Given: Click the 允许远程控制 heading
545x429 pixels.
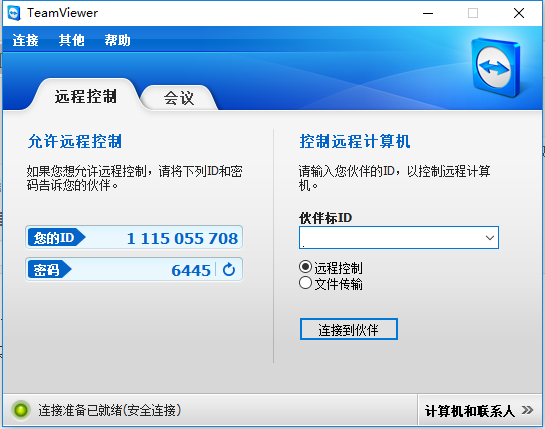Looking at the screenshot, I should coord(75,141).
